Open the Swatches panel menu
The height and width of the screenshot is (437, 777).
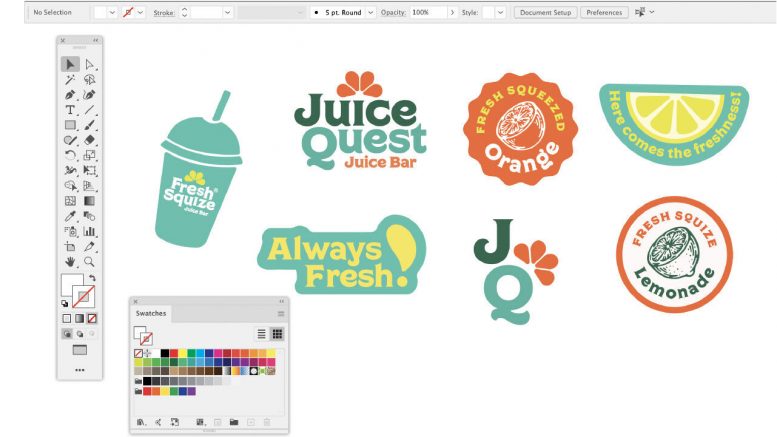[x=281, y=314]
